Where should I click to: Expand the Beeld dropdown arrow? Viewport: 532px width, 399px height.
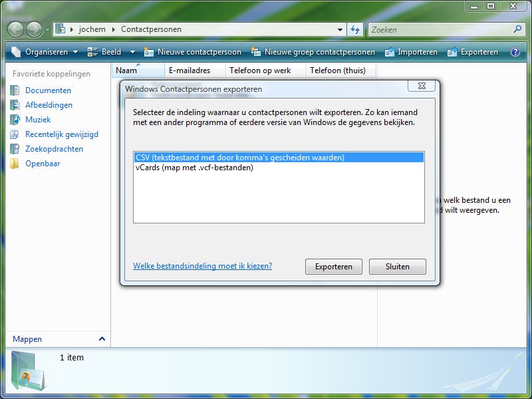(132, 52)
